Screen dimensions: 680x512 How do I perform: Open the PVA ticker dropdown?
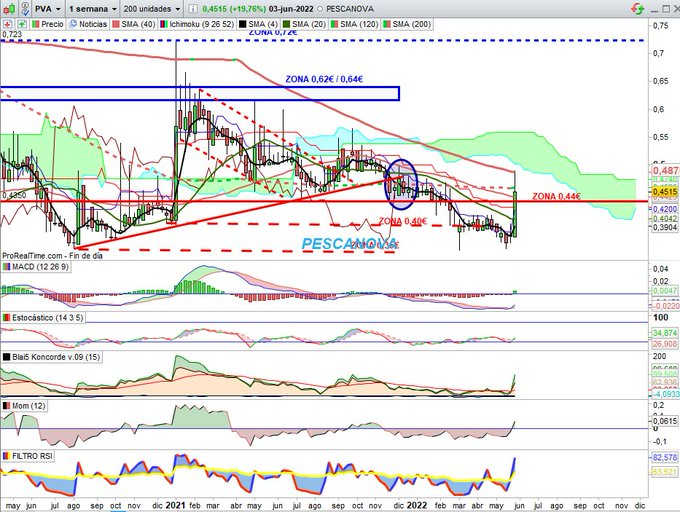pyautogui.click(x=48, y=9)
